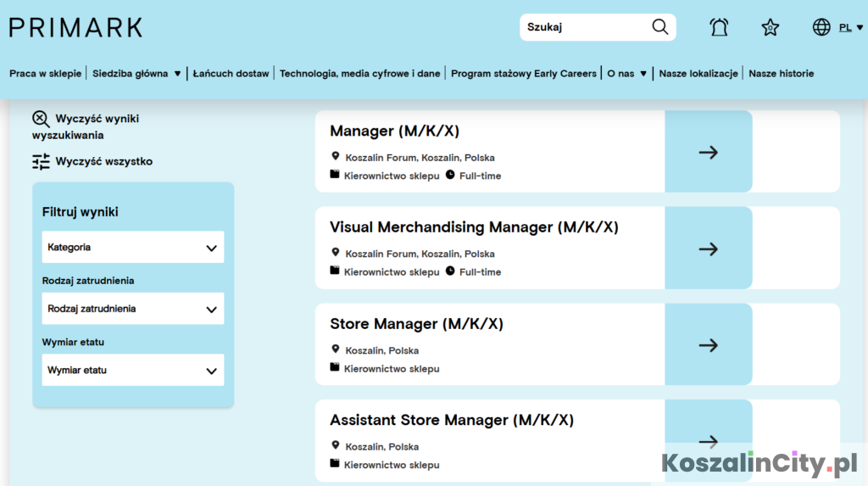Viewport: 868px width, 486px height.
Task: Click the Primark logo
Action: tap(76, 27)
